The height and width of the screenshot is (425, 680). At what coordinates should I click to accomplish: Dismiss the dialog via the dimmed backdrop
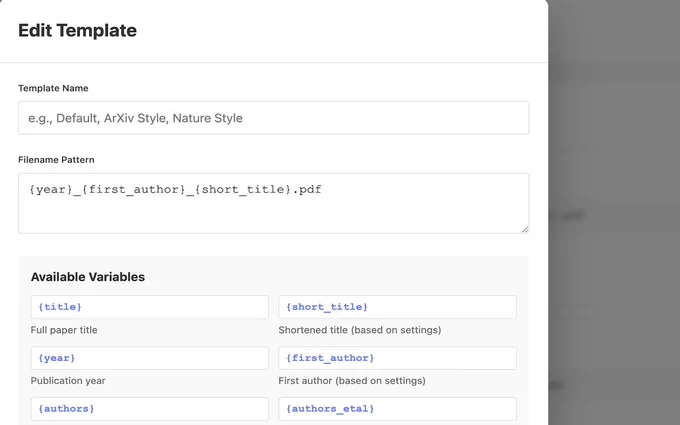coord(614,212)
